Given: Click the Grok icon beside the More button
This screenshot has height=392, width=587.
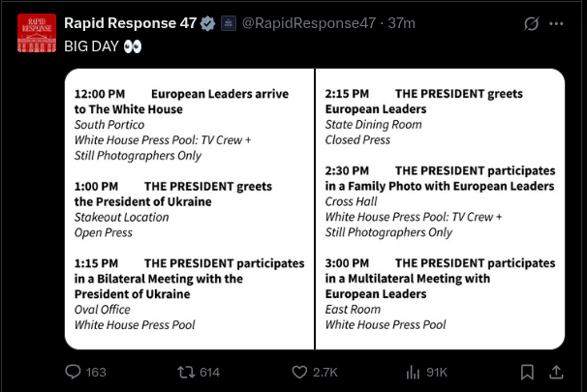Looking at the screenshot, I should [530, 23].
